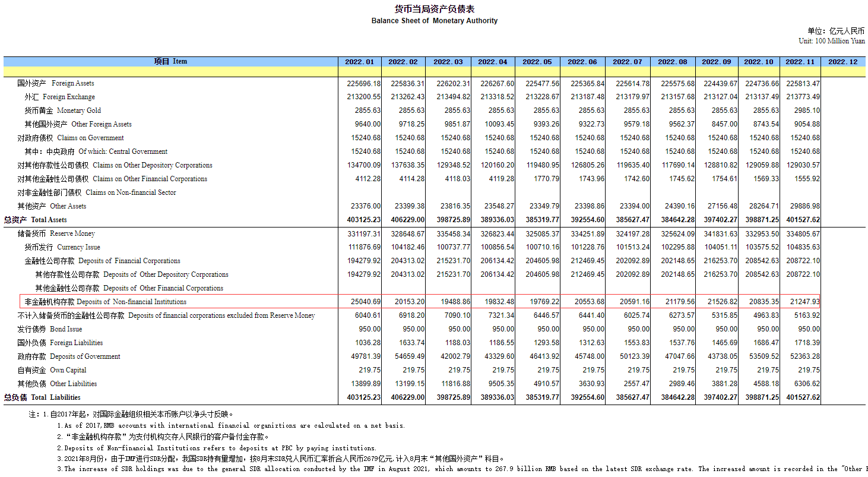Select the 2022.10 column header

pyautogui.click(x=759, y=62)
